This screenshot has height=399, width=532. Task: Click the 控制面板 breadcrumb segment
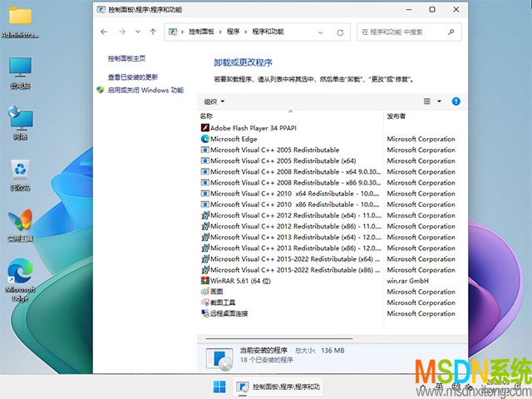[201, 32]
